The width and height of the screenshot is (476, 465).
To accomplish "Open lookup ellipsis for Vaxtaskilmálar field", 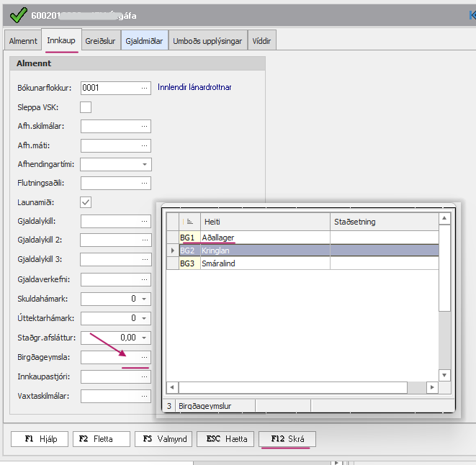I will 144,395.
